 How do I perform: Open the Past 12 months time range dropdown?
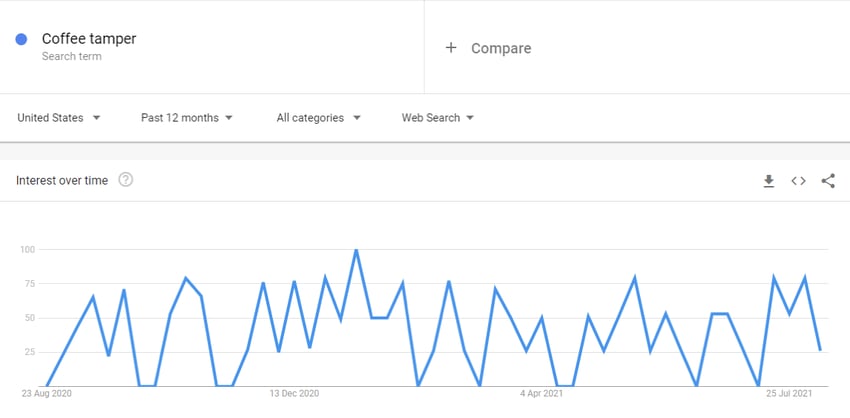(x=186, y=118)
